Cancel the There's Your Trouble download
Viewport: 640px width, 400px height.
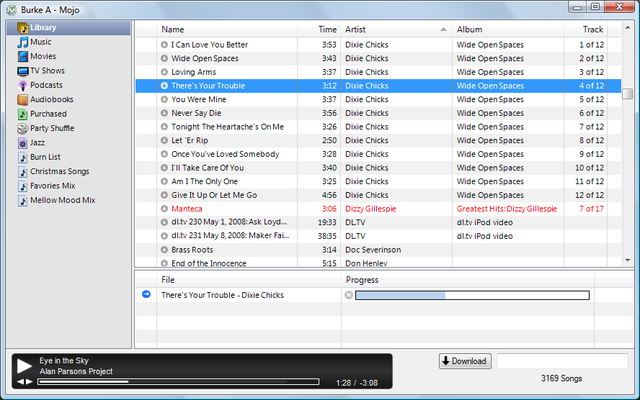click(x=349, y=295)
